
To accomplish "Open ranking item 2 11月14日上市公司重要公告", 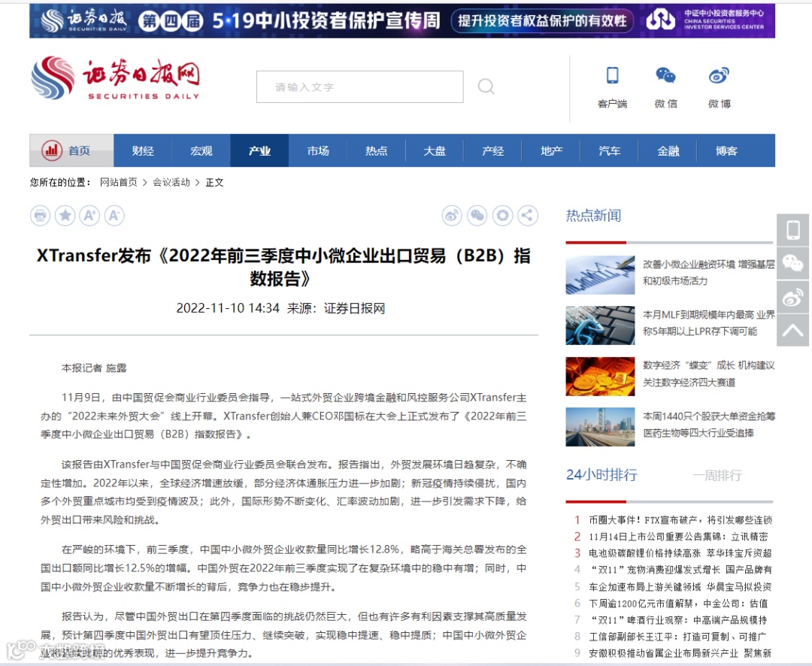I will coord(678,537).
